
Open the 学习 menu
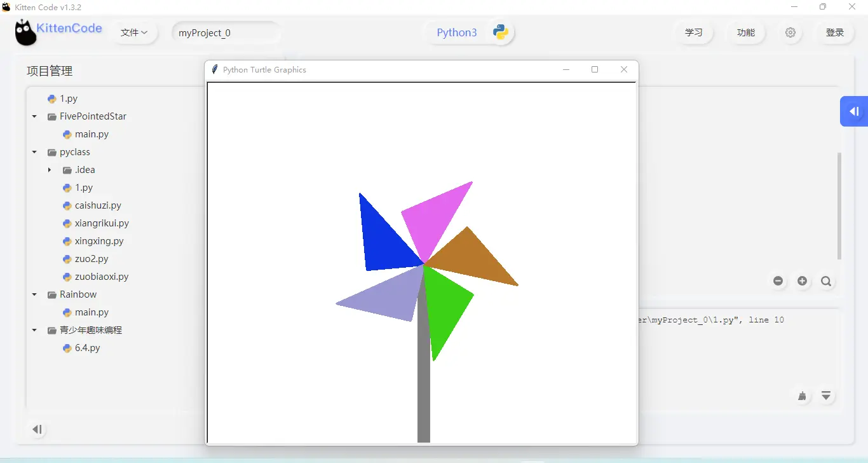(693, 32)
